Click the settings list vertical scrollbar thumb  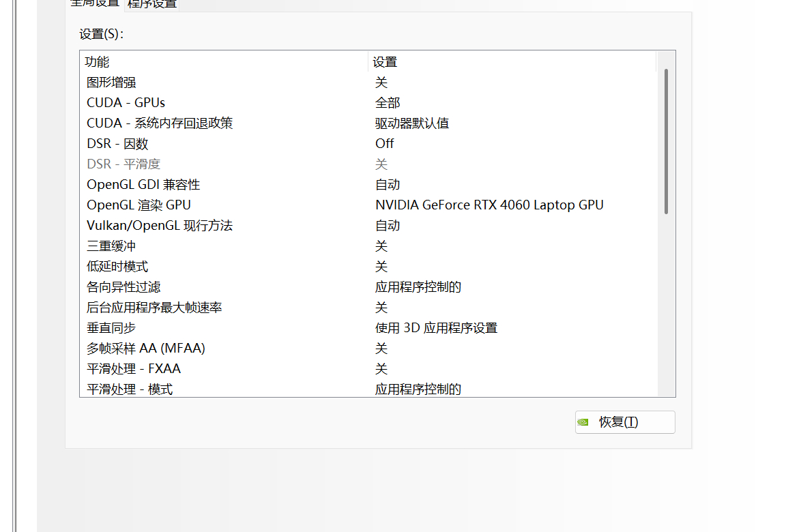[x=666, y=141]
